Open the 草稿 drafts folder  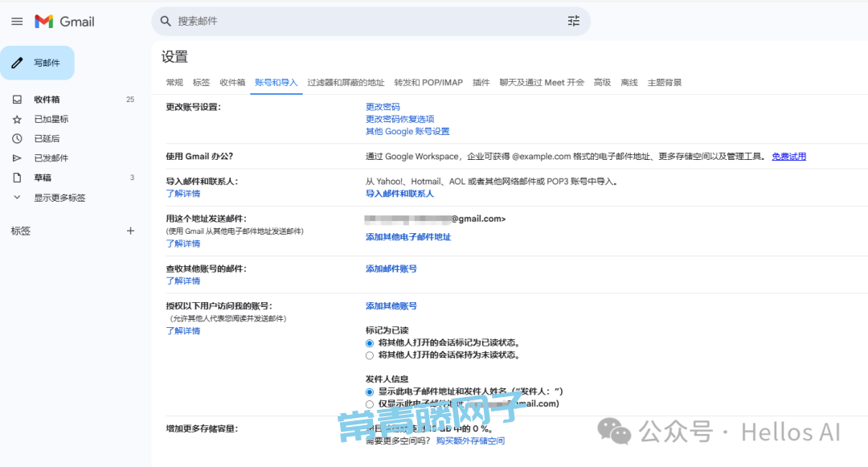(43, 178)
